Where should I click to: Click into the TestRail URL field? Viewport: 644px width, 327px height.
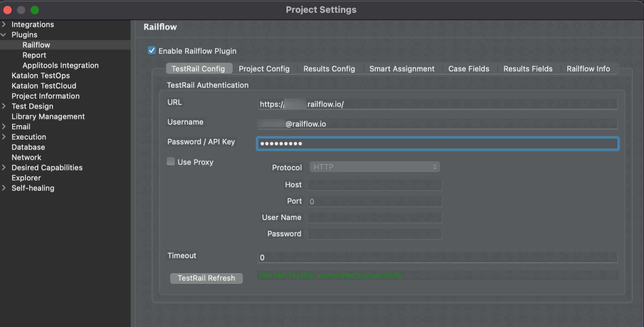pyautogui.click(x=438, y=104)
